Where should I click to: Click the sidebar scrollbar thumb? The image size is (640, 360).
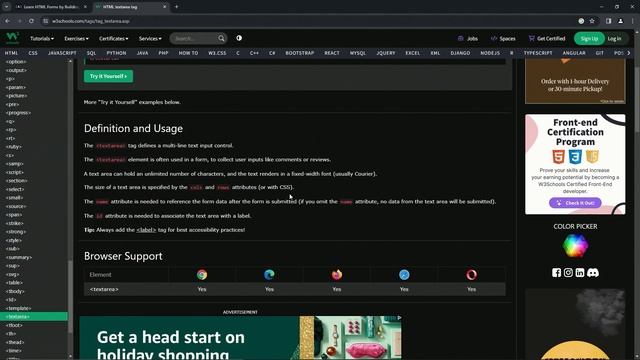coord(70,297)
